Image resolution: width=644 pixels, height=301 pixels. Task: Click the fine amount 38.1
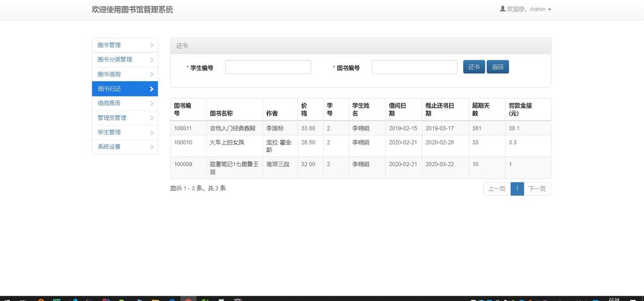point(514,128)
